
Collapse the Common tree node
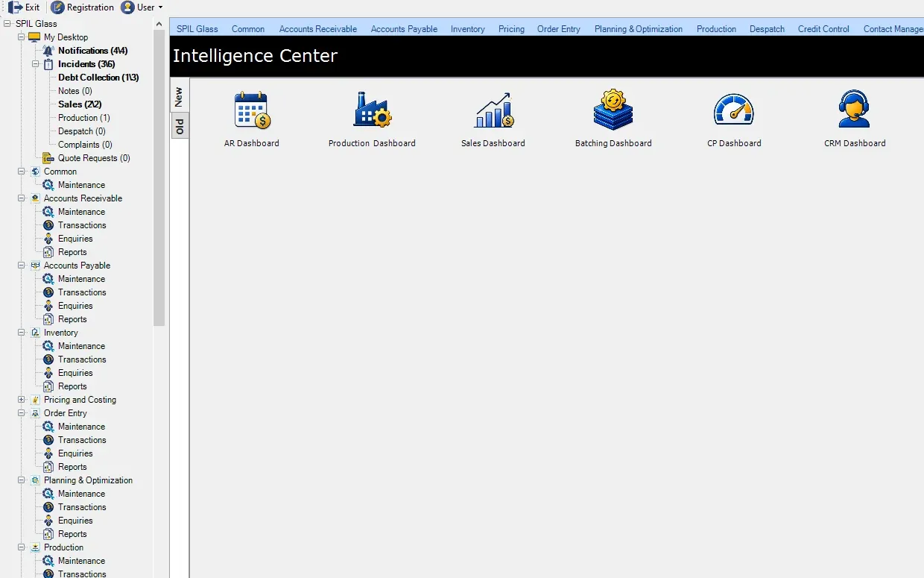[22, 172]
